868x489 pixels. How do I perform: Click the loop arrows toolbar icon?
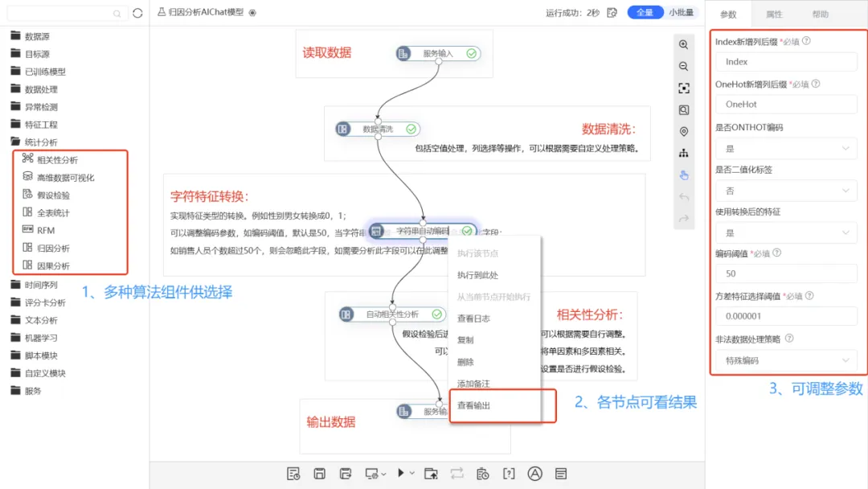coord(457,474)
